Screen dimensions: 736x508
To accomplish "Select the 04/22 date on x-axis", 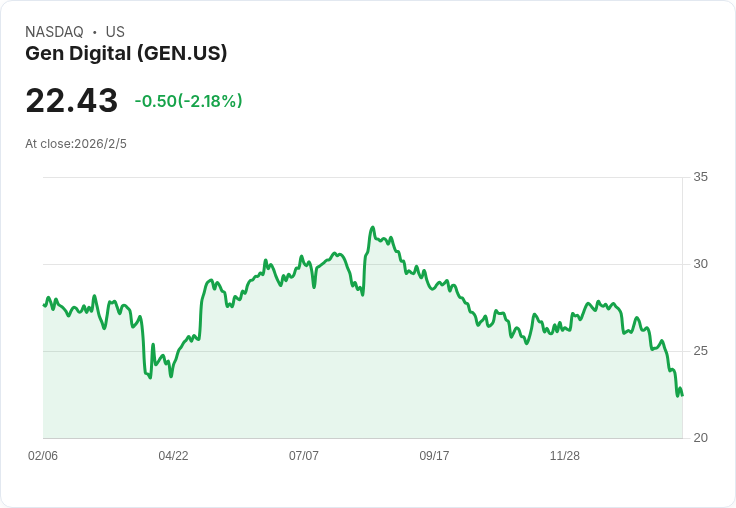I will (x=173, y=456).
